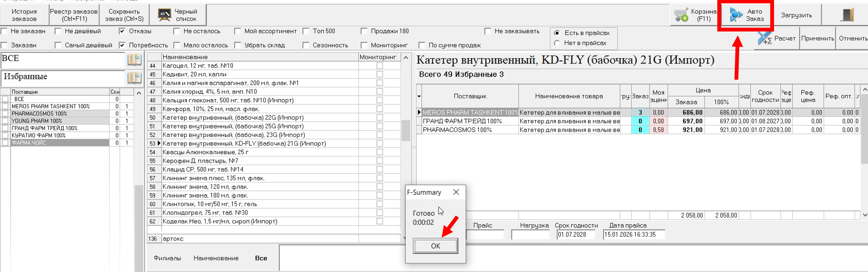Screen dimensions: 868x272
Task: Run Расчет calculation
Action: [x=777, y=38]
